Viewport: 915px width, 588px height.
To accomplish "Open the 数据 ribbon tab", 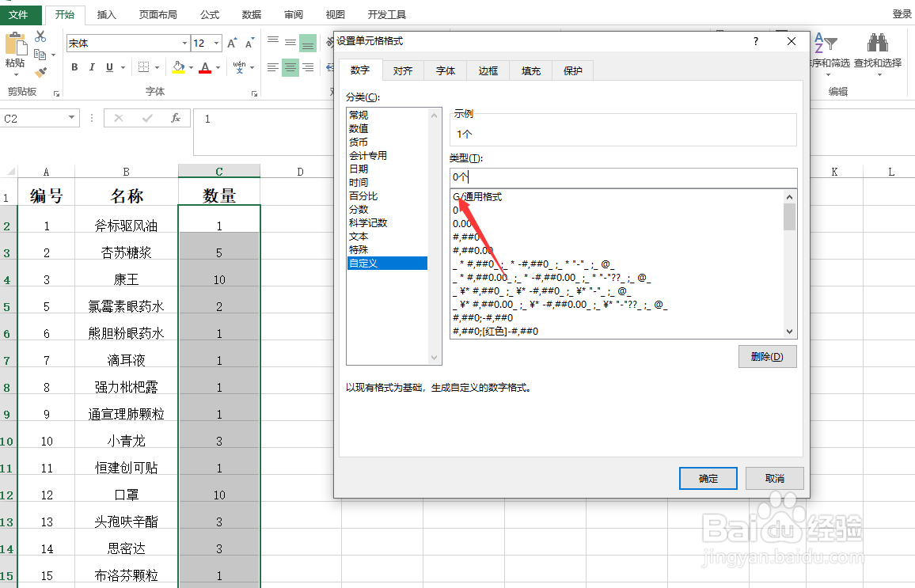I will coord(250,13).
